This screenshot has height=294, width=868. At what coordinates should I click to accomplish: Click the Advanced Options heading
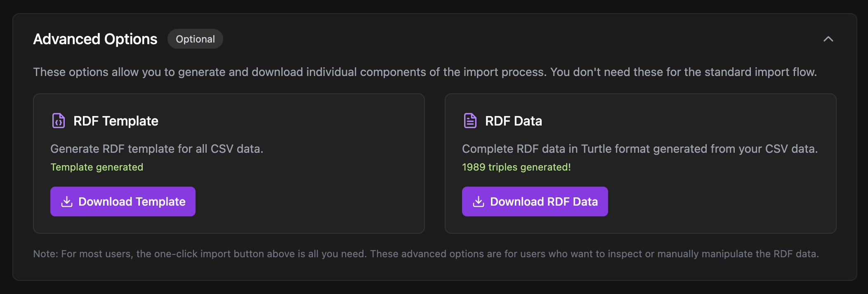pyautogui.click(x=95, y=39)
